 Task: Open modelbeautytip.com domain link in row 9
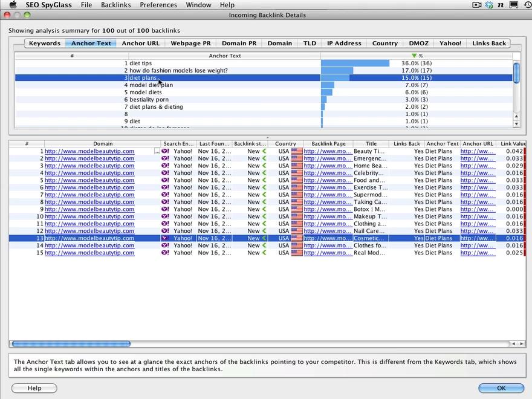[x=89, y=209]
